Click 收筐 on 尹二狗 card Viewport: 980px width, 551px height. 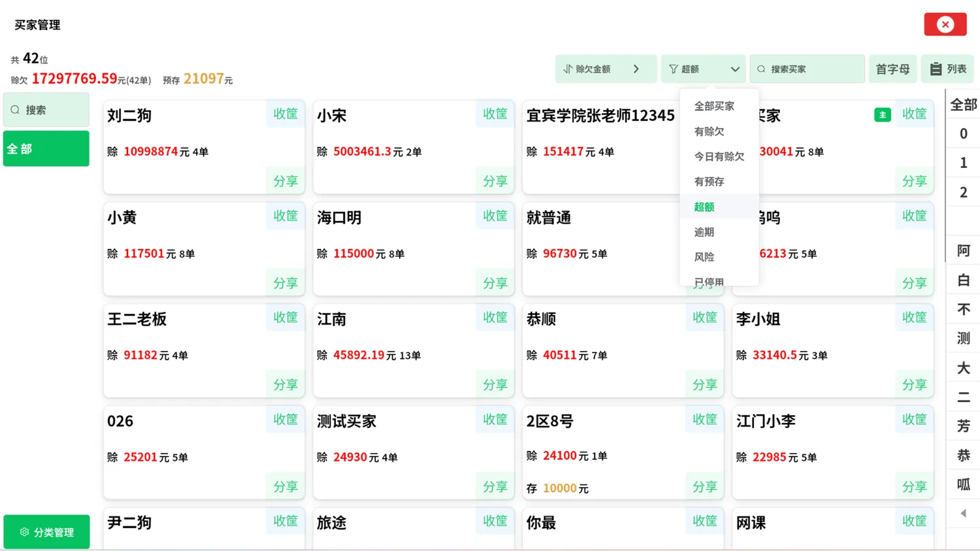pyautogui.click(x=286, y=521)
